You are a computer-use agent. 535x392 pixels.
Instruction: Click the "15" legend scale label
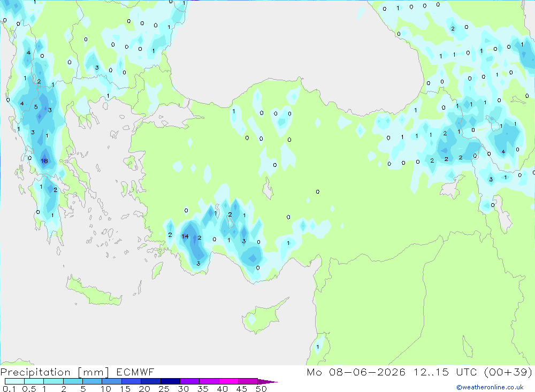(x=125, y=389)
